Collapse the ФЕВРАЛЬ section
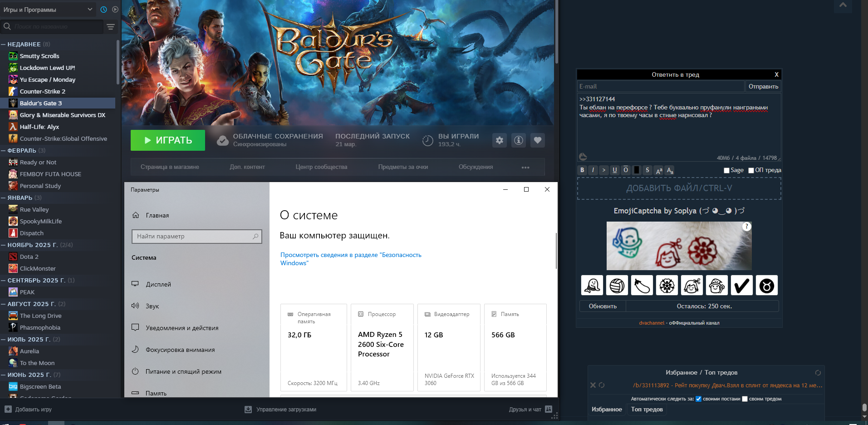This screenshot has height=425, width=868. (3, 150)
